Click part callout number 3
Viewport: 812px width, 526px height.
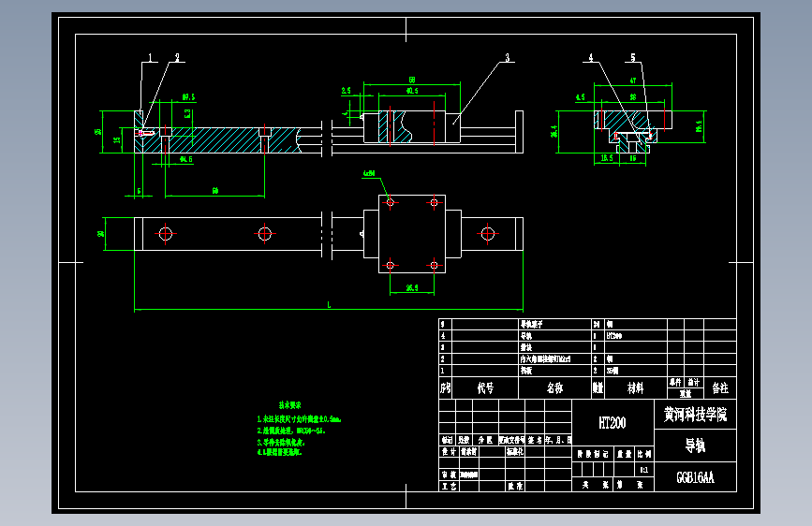click(x=508, y=57)
